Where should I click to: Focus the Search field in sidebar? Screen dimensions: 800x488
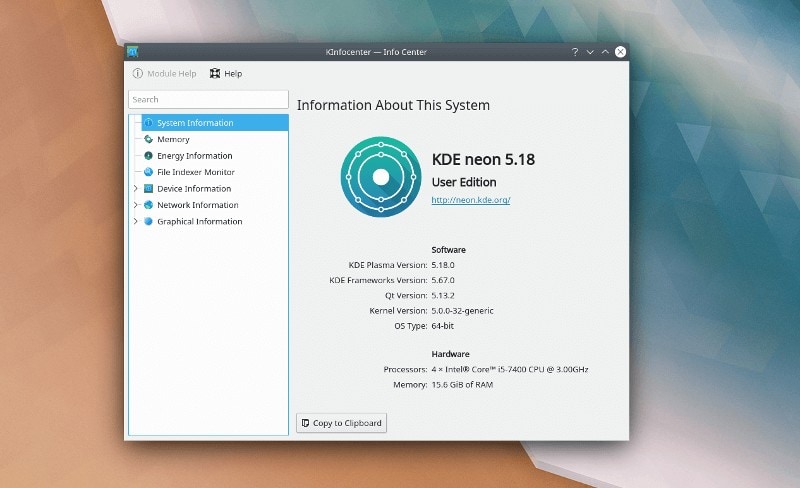pos(208,100)
